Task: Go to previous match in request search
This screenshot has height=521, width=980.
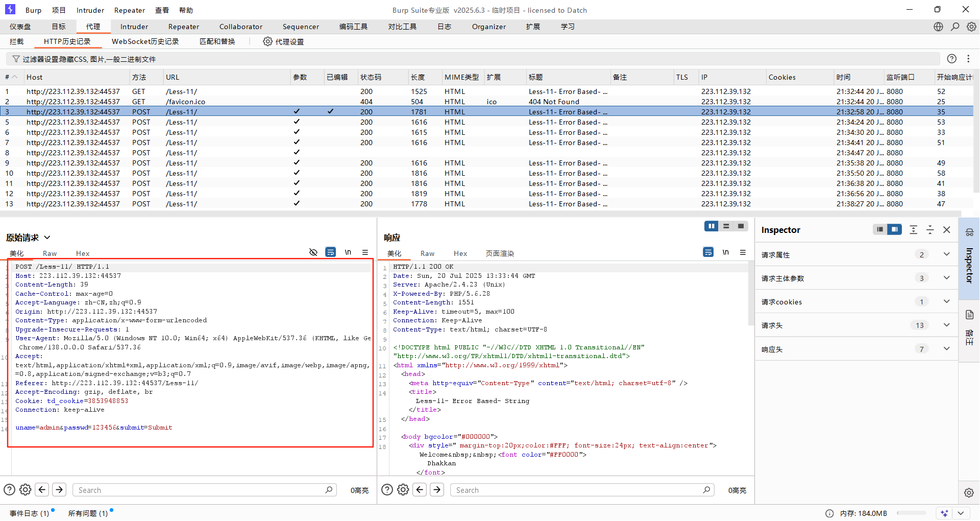Action: coord(42,490)
